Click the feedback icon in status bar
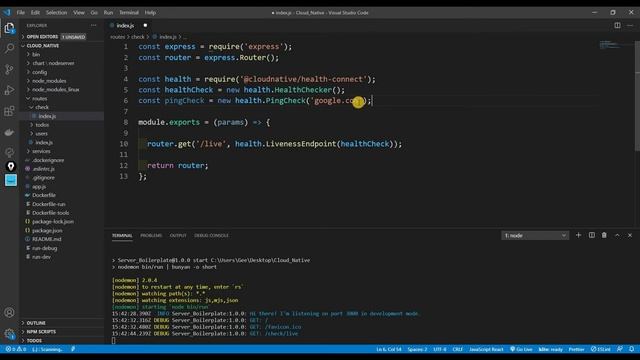 (620, 349)
